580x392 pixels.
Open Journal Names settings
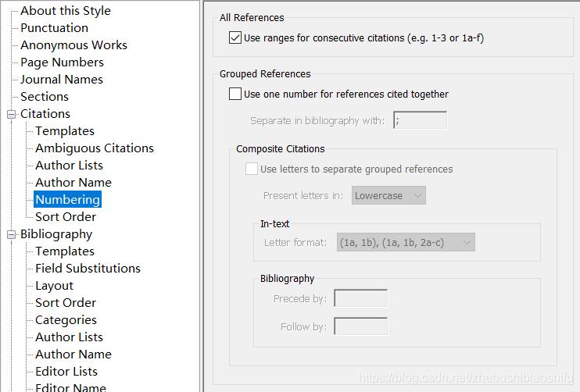click(61, 80)
